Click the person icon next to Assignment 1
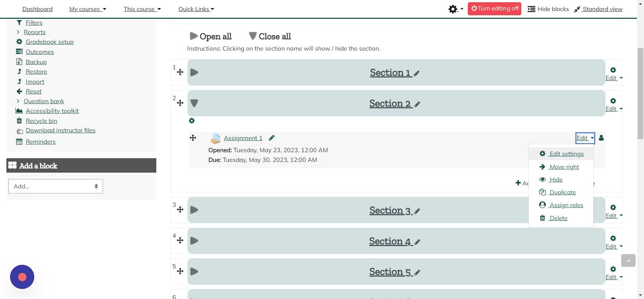The height and width of the screenshot is (299, 644). (x=601, y=138)
